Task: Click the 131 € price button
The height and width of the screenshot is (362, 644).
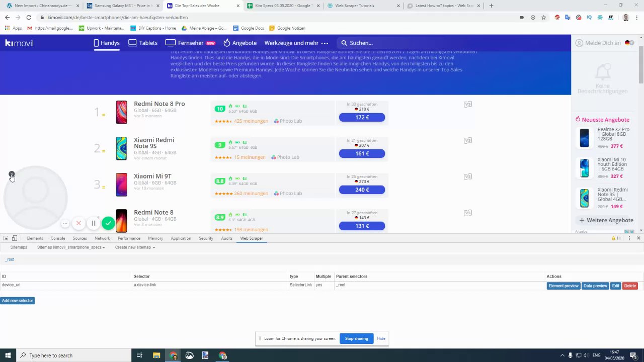Action: pyautogui.click(x=362, y=226)
